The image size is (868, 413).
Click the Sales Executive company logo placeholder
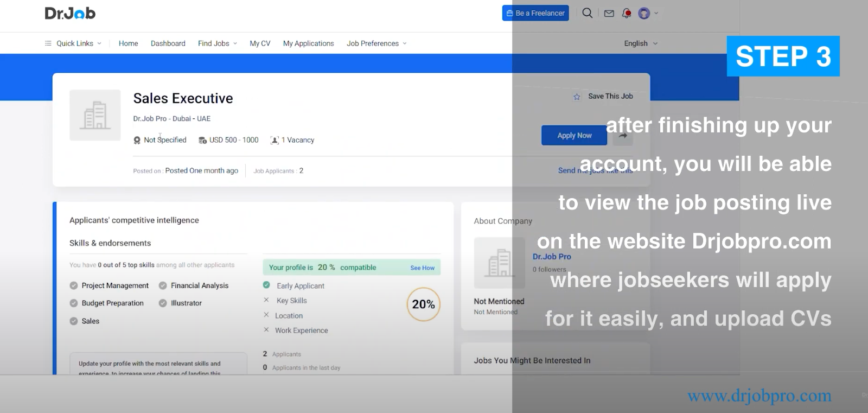(95, 115)
